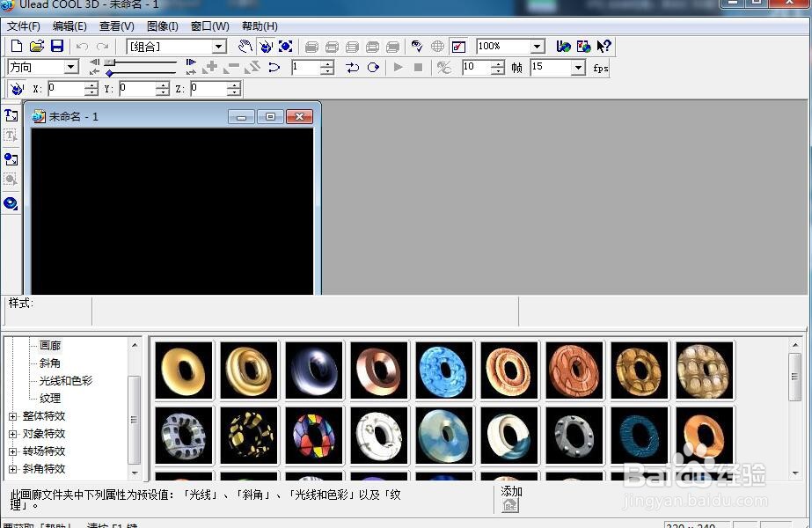Screen dimensions: 812x528
Task: Open a file with the folder icon
Action: click(x=37, y=46)
